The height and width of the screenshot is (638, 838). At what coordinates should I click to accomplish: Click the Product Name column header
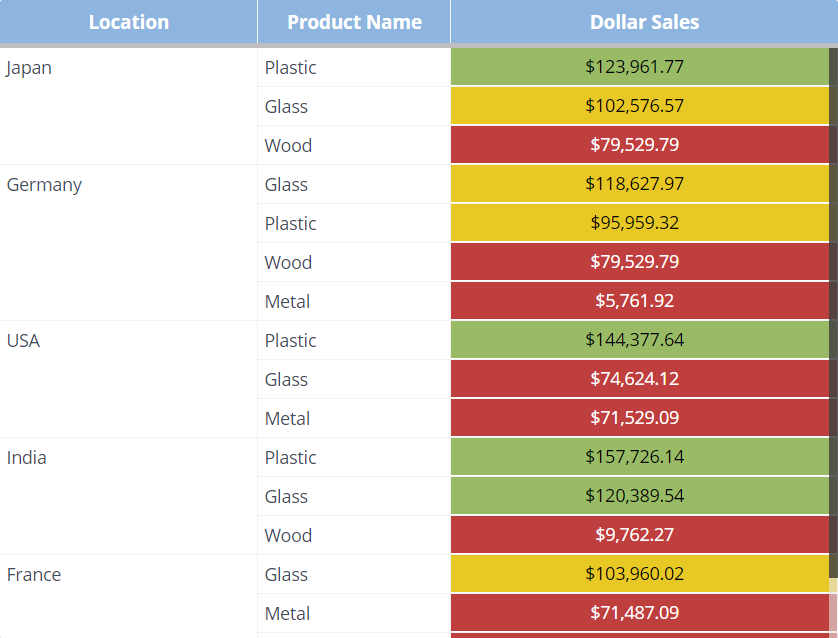click(354, 22)
